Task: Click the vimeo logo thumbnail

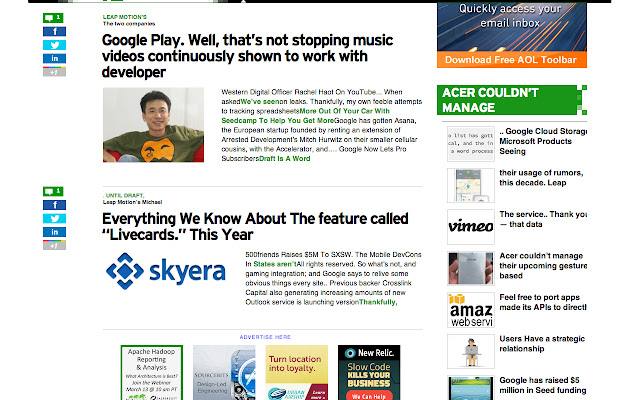Action: [x=471, y=227]
